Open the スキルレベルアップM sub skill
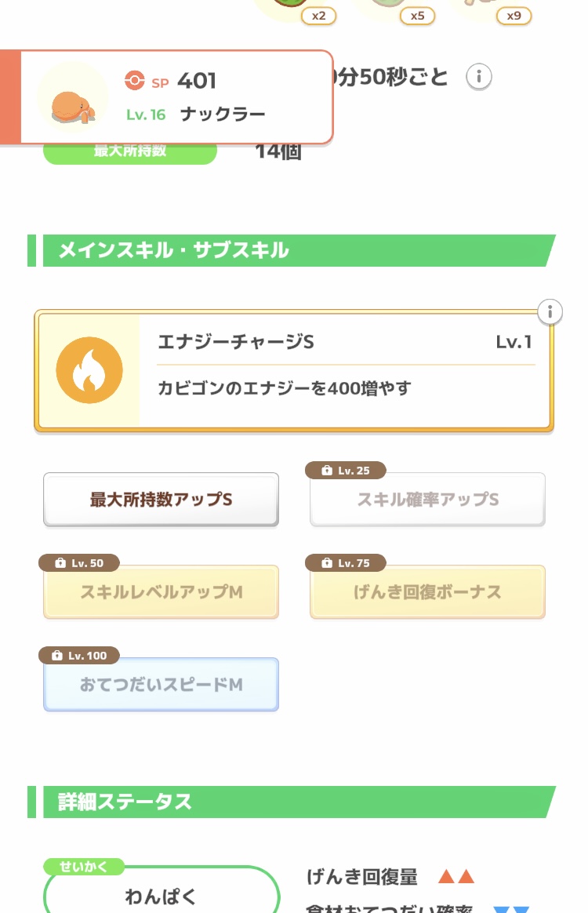The height and width of the screenshot is (913, 588). click(161, 592)
